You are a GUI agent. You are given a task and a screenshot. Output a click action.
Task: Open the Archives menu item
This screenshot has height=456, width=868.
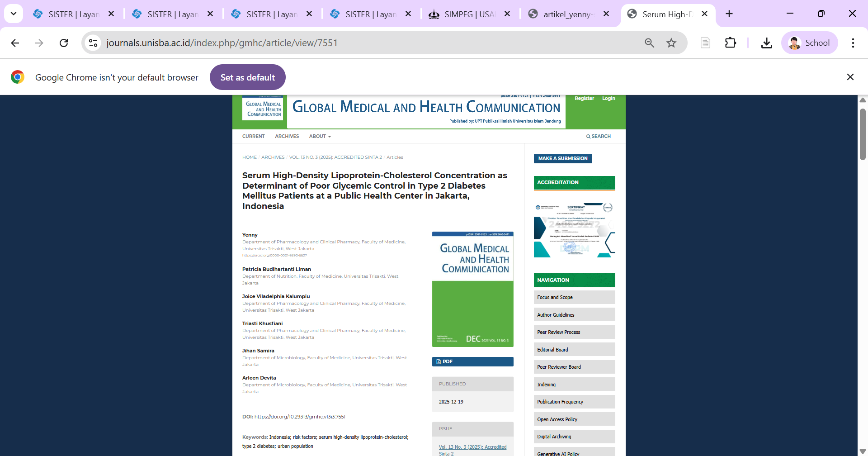pyautogui.click(x=287, y=136)
